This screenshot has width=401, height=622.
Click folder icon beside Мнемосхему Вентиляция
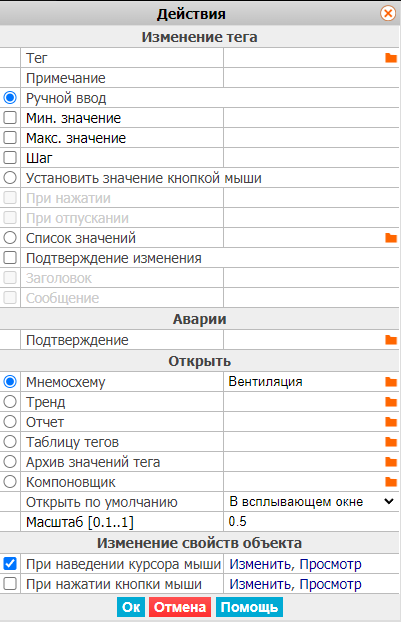(x=391, y=382)
